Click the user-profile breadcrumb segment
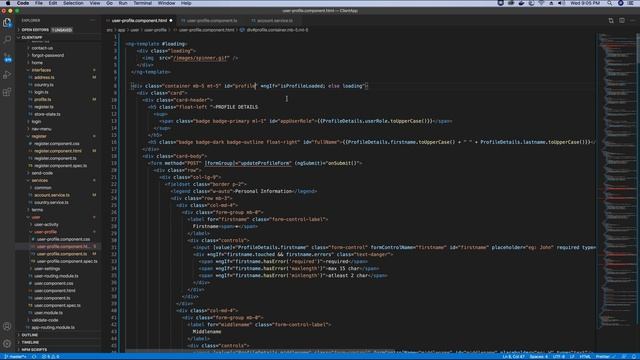This screenshot has width=640, height=360. coord(155,30)
